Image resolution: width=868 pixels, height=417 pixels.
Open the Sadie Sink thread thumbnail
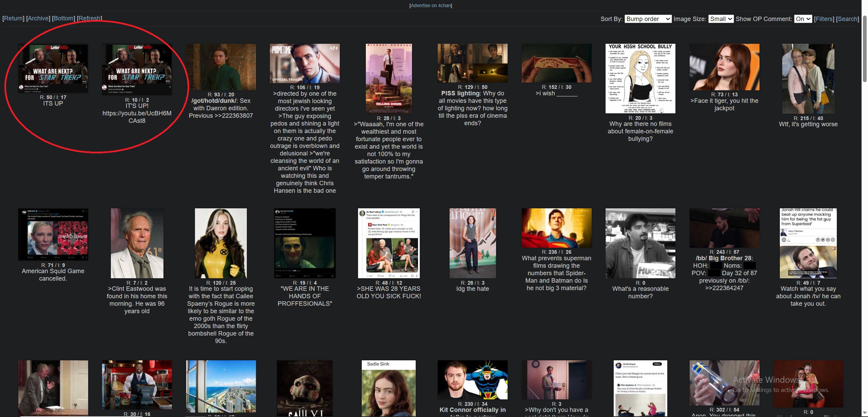[x=389, y=388]
